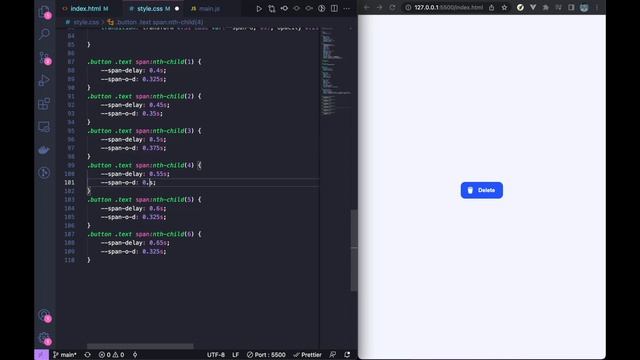Open the Accounts icon in activity bar
The image size is (640, 360).
coord(44,315)
